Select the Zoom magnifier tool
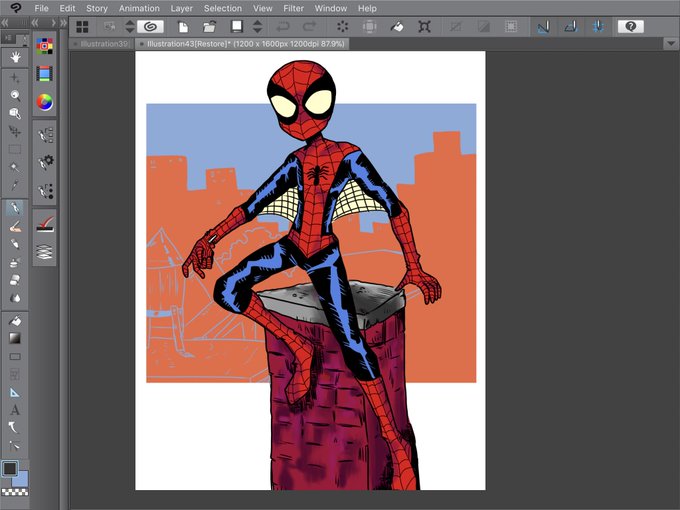 (x=15, y=95)
